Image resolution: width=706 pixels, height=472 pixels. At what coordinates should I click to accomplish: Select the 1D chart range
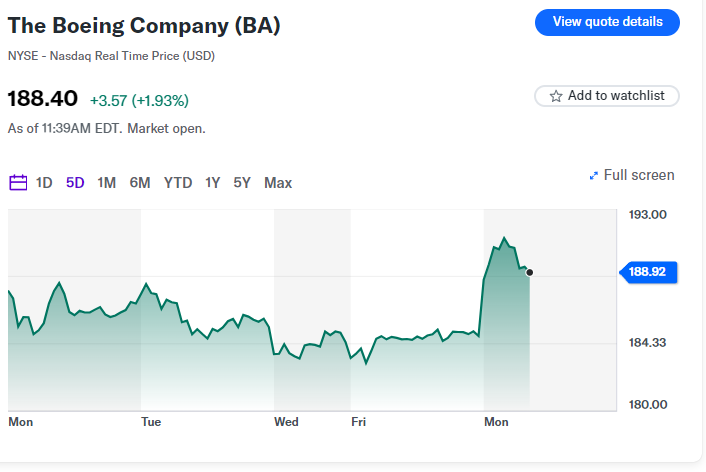(44, 183)
